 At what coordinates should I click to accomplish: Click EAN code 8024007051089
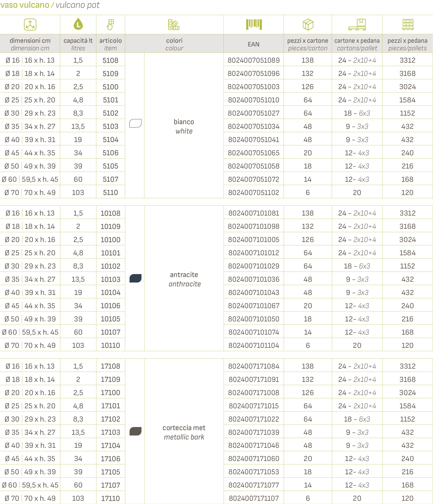[253, 60]
